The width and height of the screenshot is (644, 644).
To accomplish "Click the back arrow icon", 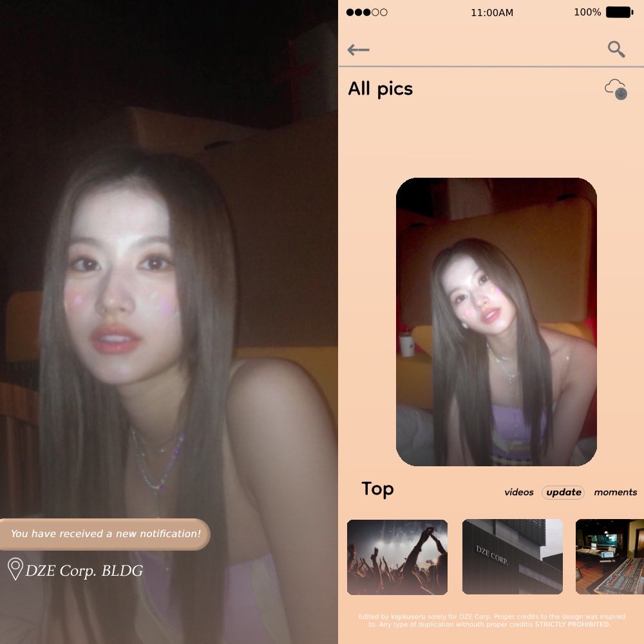I will [x=359, y=50].
